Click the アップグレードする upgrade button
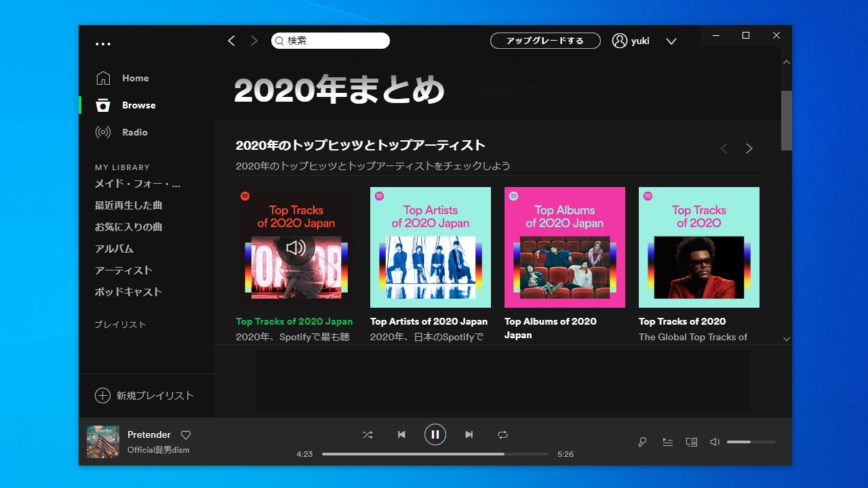The width and height of the screenshot is (868, 488). [545, 41]
